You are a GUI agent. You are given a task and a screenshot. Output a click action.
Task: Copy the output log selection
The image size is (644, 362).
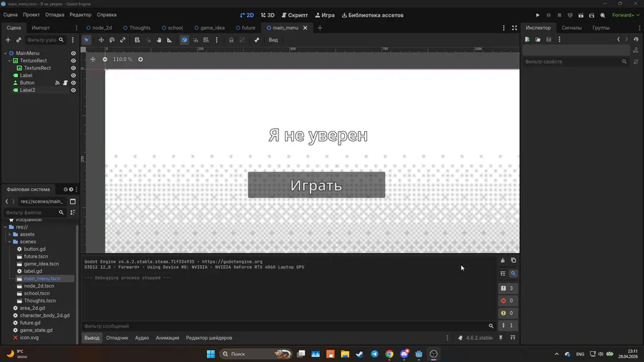click(513, 260)
